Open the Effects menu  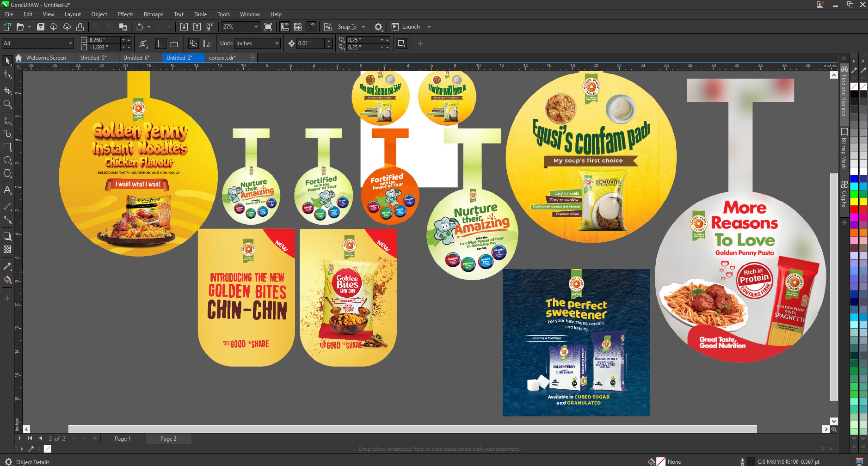pyautogui.click(x=125, y=14)
